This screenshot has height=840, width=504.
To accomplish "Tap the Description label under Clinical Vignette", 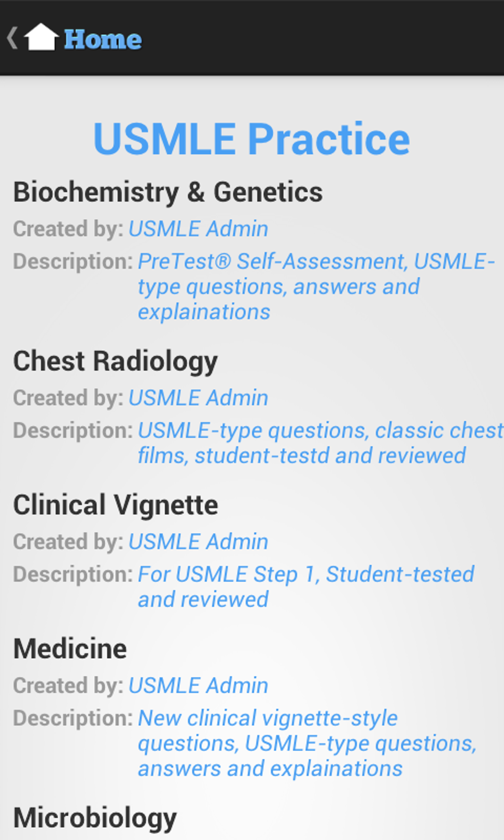I will [73, 574].
